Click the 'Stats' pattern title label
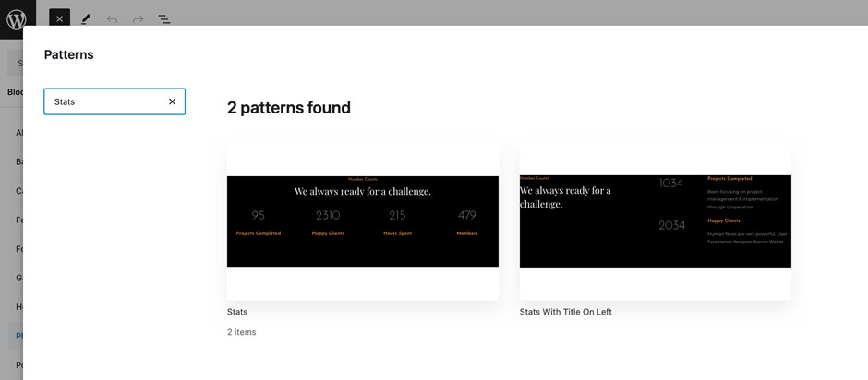This screenshot has height=380, width=868. point(237,312)
